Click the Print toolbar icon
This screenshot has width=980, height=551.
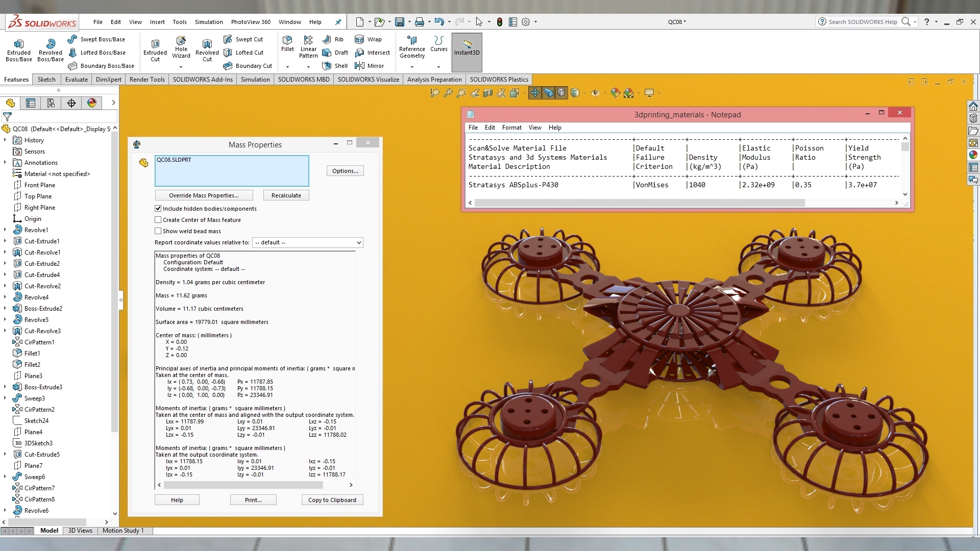pyautogui.click(x=419, y=22)
